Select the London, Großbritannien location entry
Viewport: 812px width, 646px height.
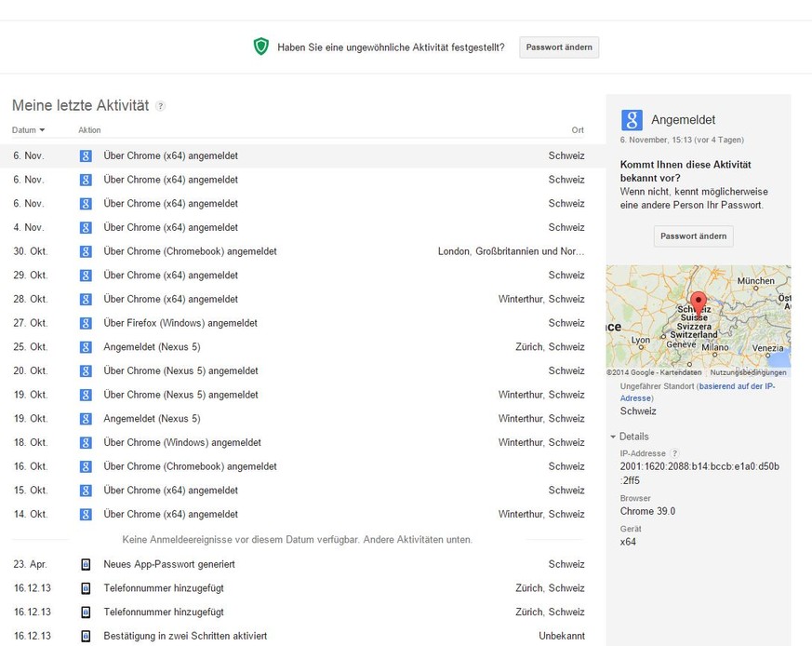(x=512, y=251)
